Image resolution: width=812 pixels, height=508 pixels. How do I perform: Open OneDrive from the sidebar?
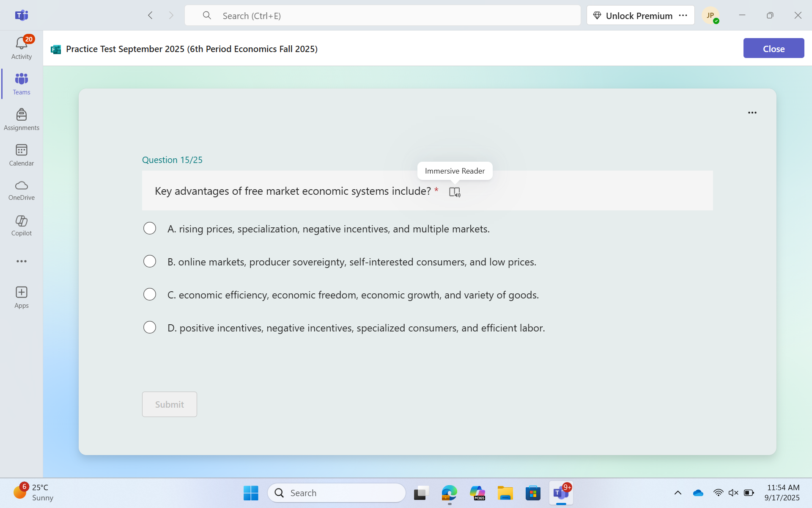(21, 190)
